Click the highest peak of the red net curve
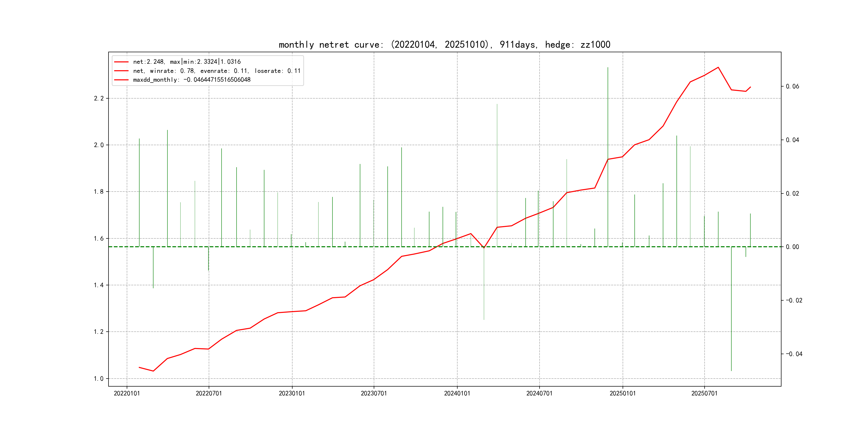 718,68
